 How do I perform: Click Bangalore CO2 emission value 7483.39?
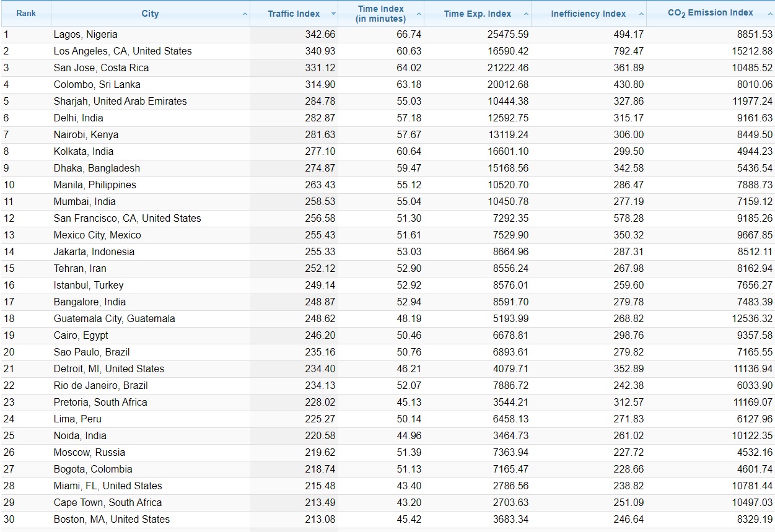click(x=755, y=302)
